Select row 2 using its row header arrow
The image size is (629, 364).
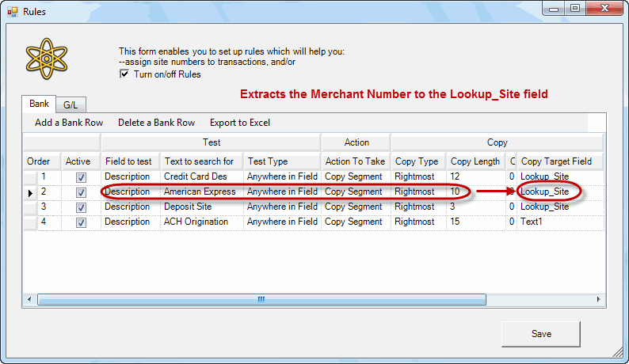(x=30, y=192)
